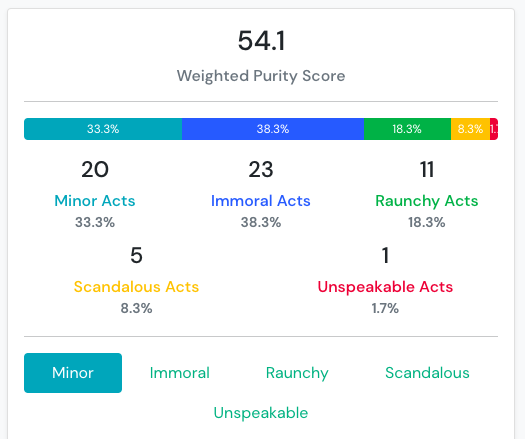525x439 pixels.
Task: Click the green 18.3% bar segment
Action: [407, 129]
